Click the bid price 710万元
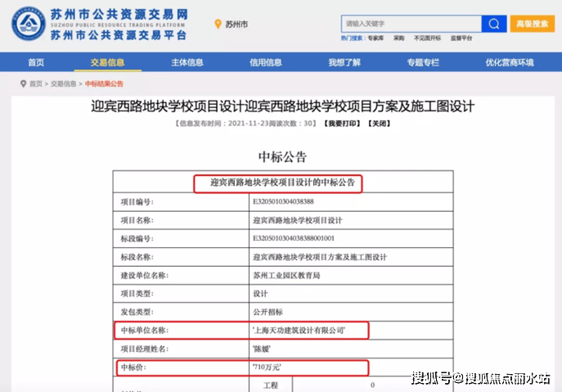Screen dimensions: 562x392 click(267, 367)
